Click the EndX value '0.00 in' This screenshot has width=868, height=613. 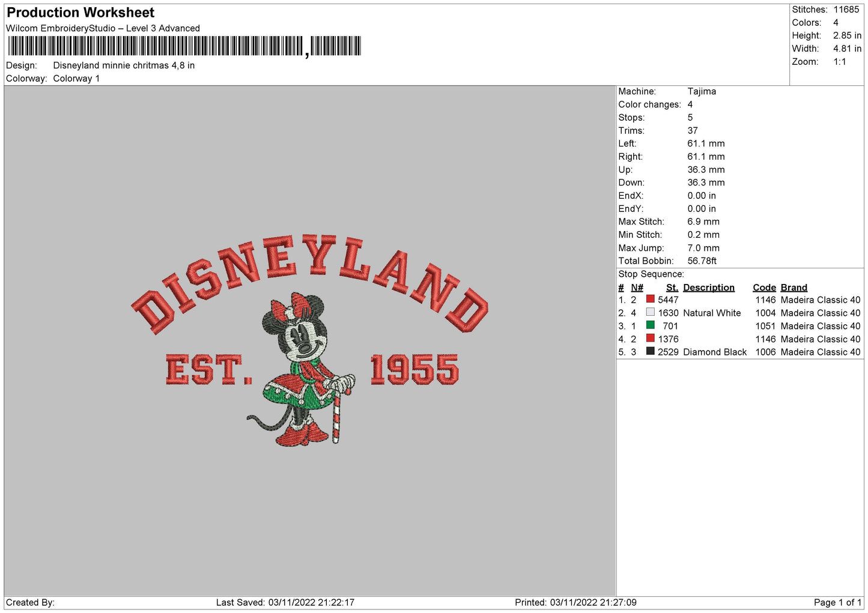702,196
